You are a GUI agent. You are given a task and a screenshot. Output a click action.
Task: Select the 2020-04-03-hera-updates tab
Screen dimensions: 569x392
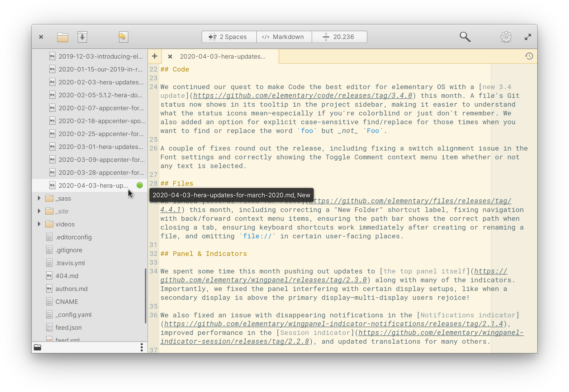point(223,56)
